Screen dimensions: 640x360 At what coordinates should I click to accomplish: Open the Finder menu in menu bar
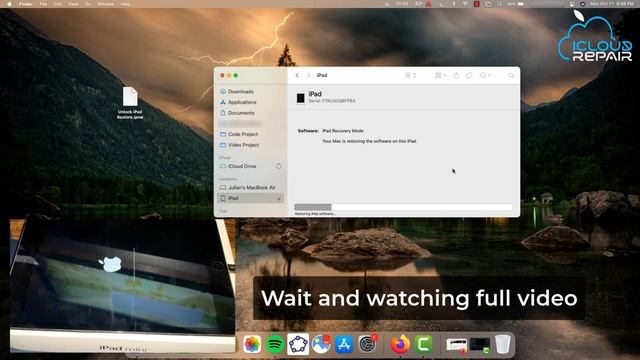pyautogui.click(x=26, y=4)
